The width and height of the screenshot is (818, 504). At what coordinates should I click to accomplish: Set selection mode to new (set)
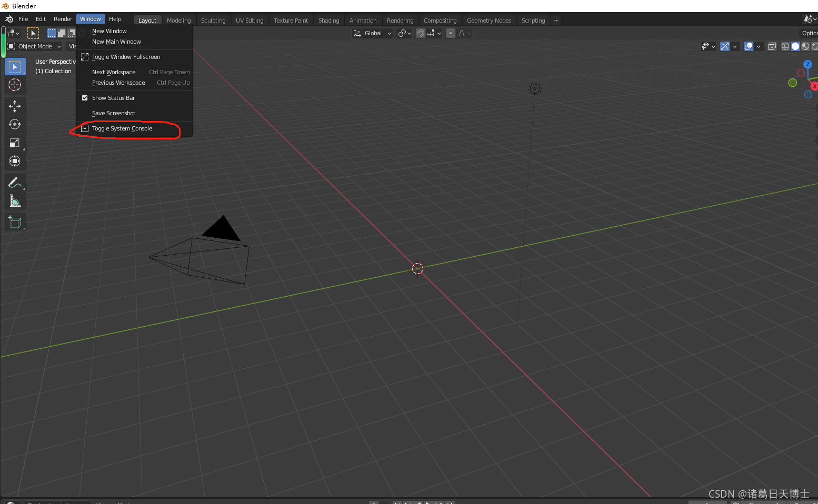click(x=52, y=33)
